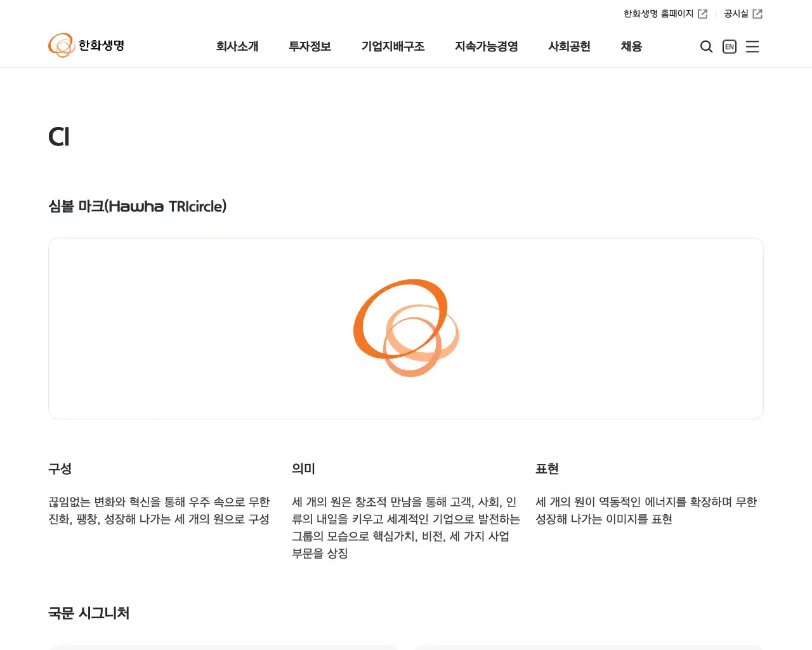
Task: Open the 기업지배구조 menu
Action: tap(393, 46)
